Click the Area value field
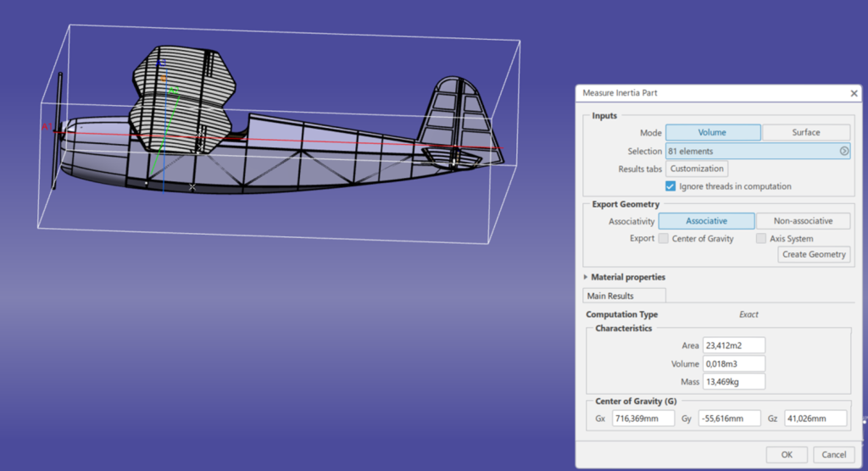The image size is (868, 471). tap(734, 346)
